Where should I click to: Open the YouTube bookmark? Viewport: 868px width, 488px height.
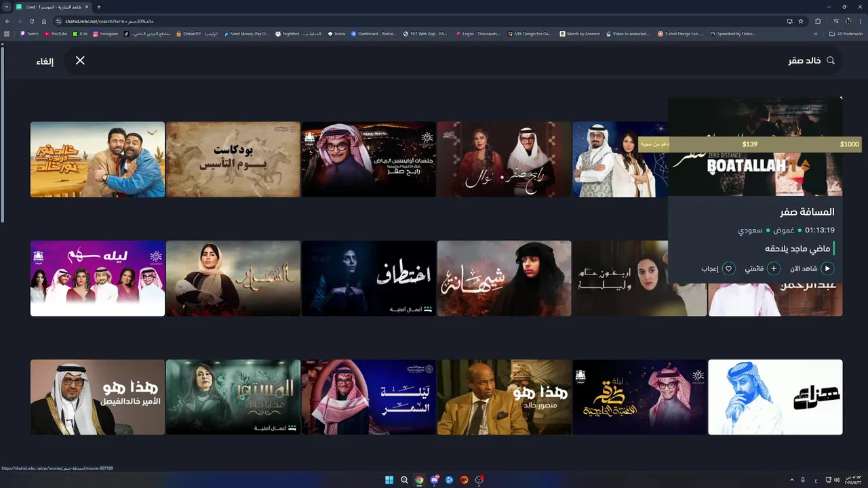coord(56,33)
